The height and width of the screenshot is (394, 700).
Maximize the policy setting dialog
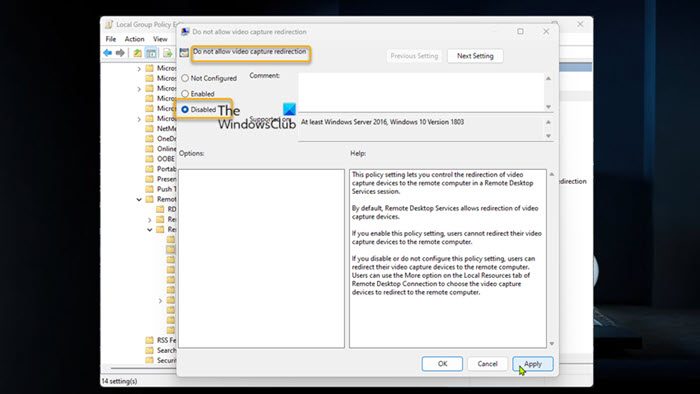pos(521,31)
